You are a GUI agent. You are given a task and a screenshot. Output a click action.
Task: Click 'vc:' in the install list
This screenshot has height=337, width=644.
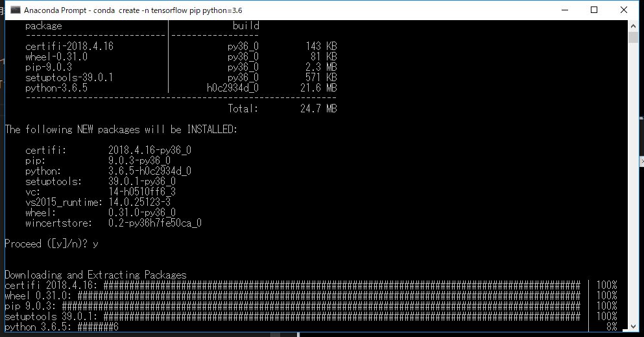point(32,192)
